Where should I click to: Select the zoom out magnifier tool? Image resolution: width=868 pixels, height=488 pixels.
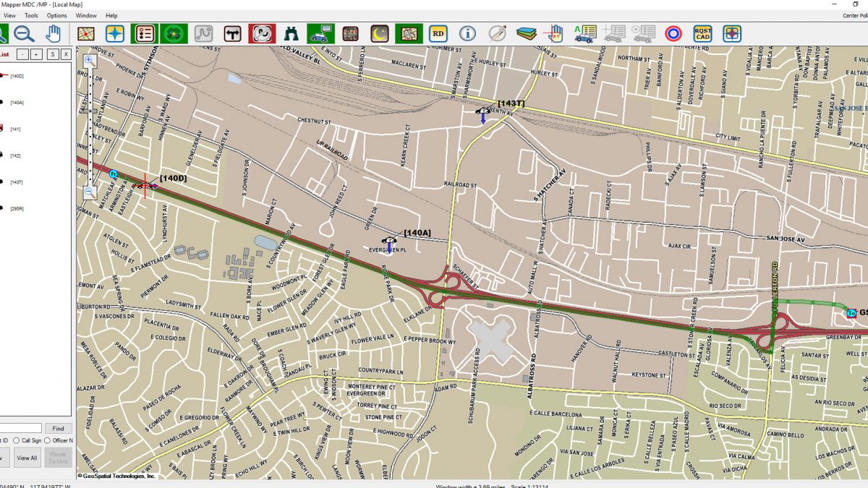point(24,33)
